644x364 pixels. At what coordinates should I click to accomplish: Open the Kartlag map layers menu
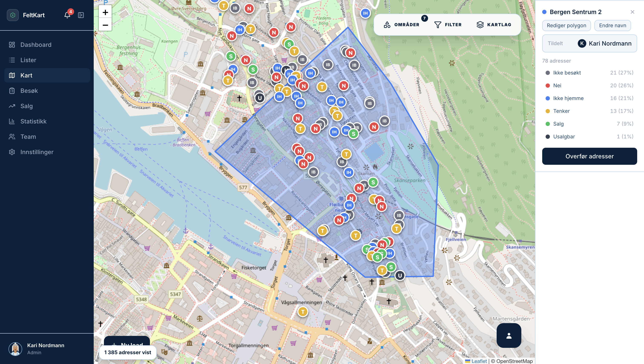coord(494,24)
